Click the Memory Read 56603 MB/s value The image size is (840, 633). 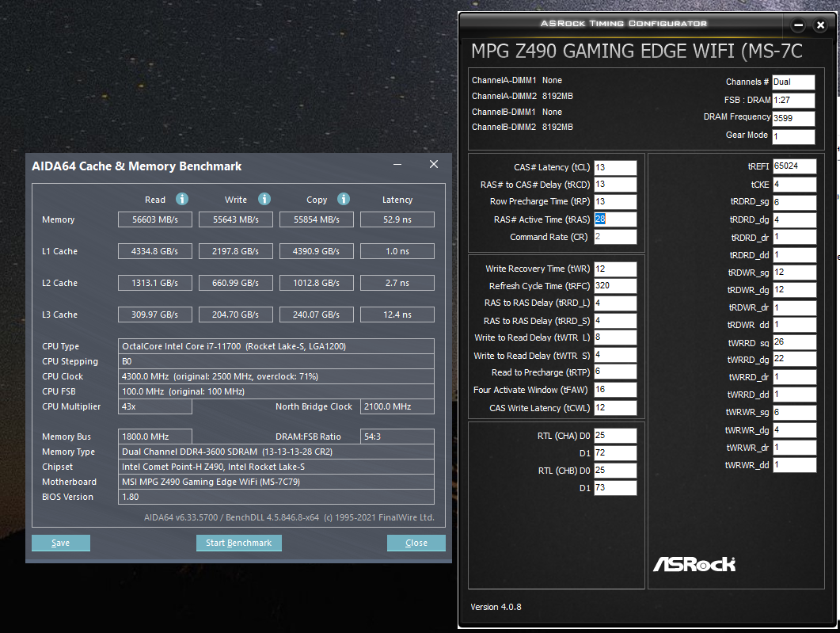(x=155, y=219)
